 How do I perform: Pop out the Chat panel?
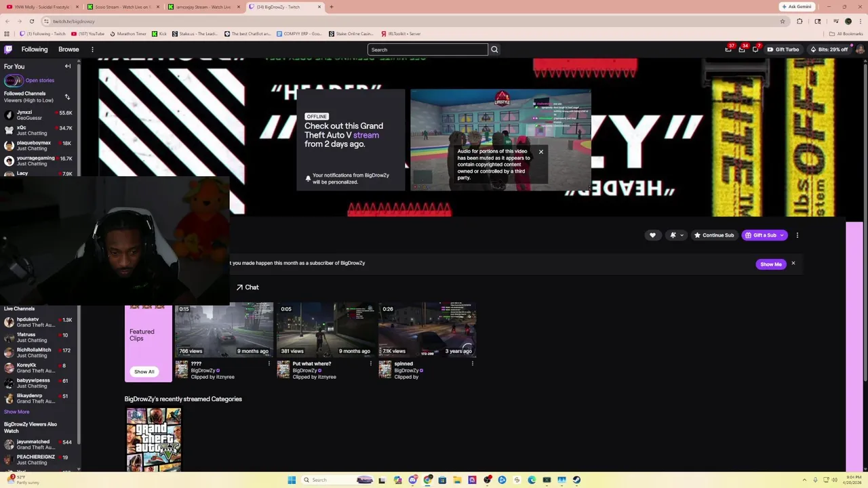pos(248,287)
